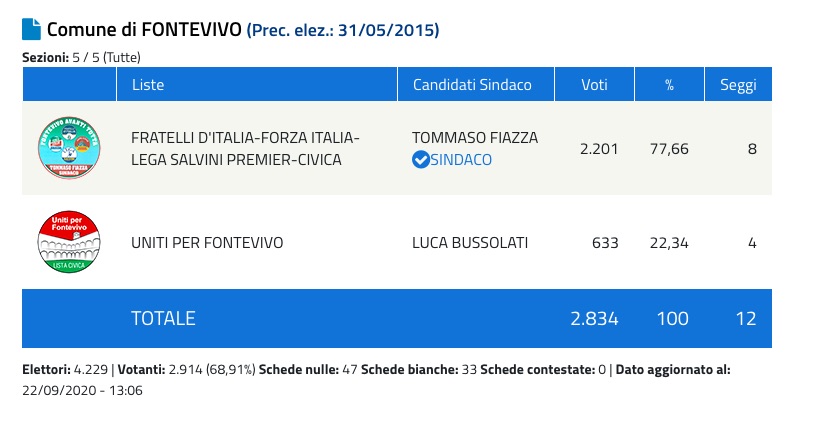Click the Comune di FONTEVIVO title
The width and height of the screenshot is (815, 430).
(144, 29)
